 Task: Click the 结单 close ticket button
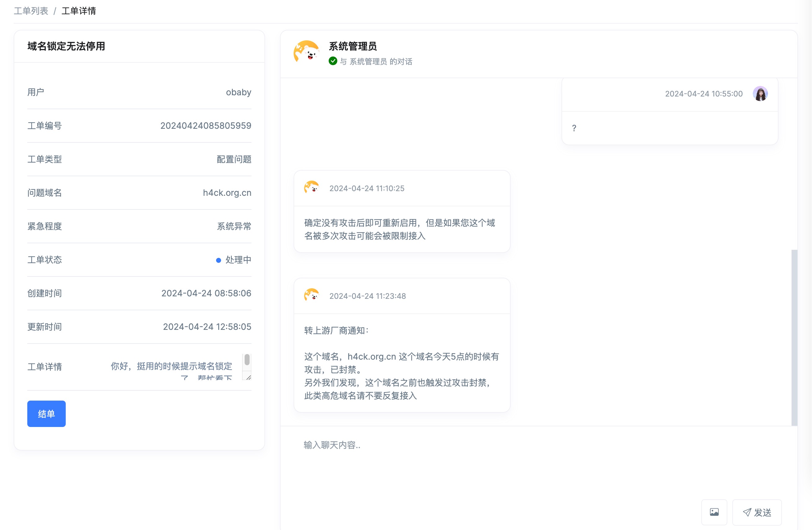coord(47,414)
